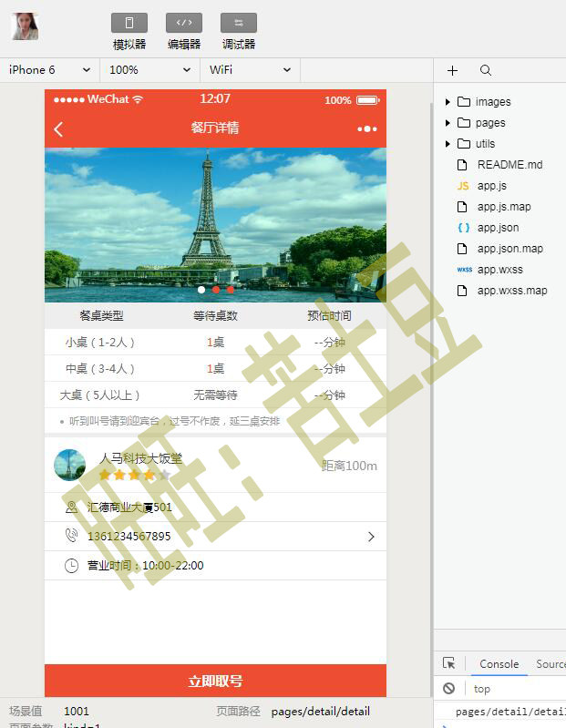
Task: Click the images folder icon
Action: [464, 102]
